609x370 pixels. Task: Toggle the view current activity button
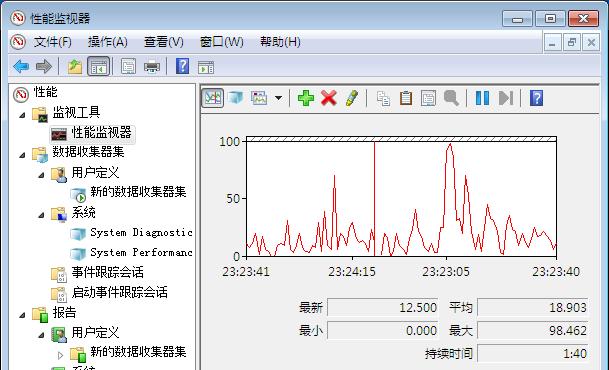pyautogui.click(x=212, y=98)
